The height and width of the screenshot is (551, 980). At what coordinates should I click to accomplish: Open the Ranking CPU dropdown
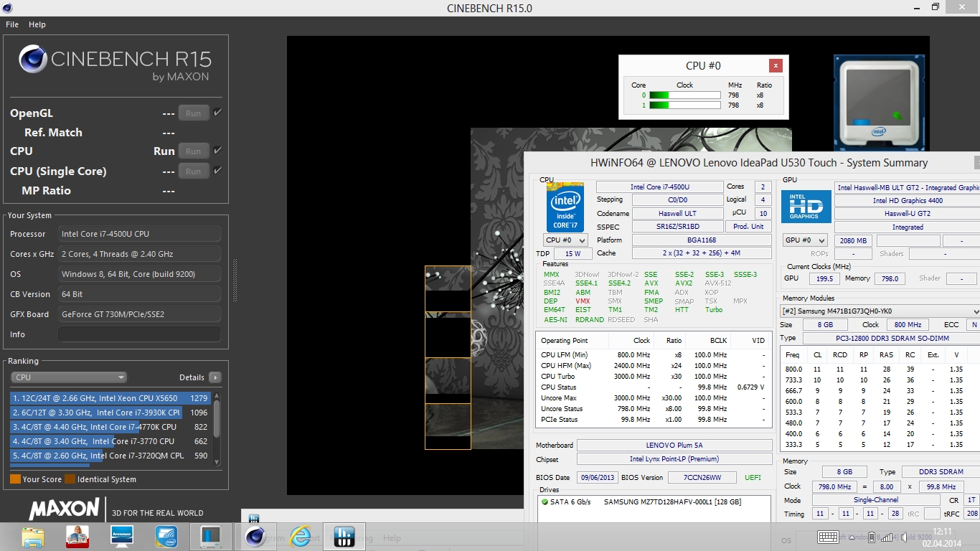(x=69, y=377)
